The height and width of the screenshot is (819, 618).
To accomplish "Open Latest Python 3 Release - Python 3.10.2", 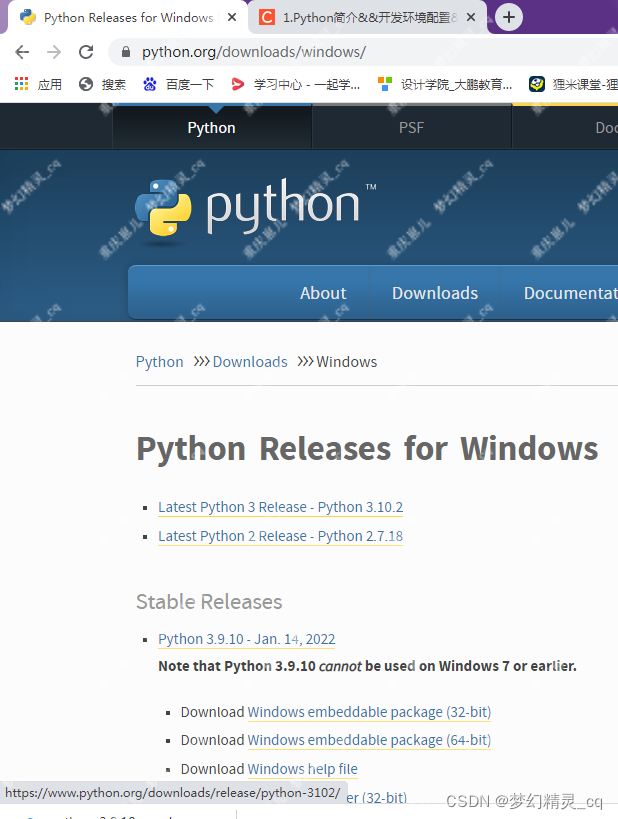I will pyautogui.click(x=281, y=507).
